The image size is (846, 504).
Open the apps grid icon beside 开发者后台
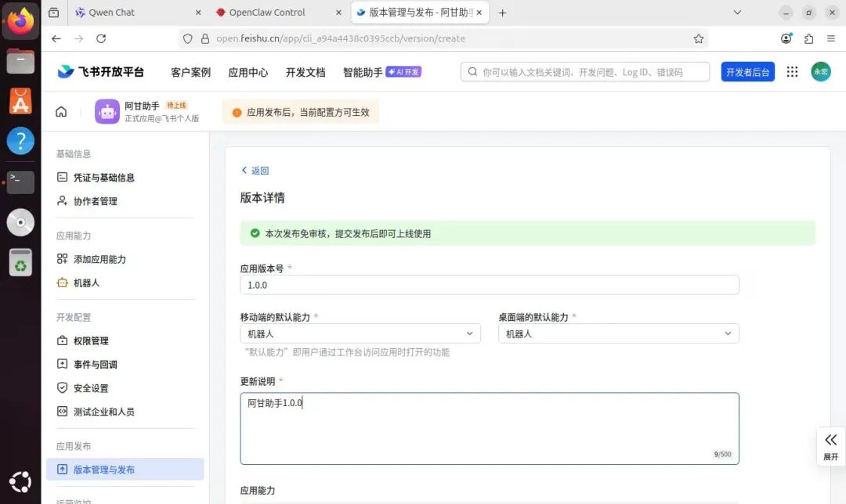pos(792,71)
